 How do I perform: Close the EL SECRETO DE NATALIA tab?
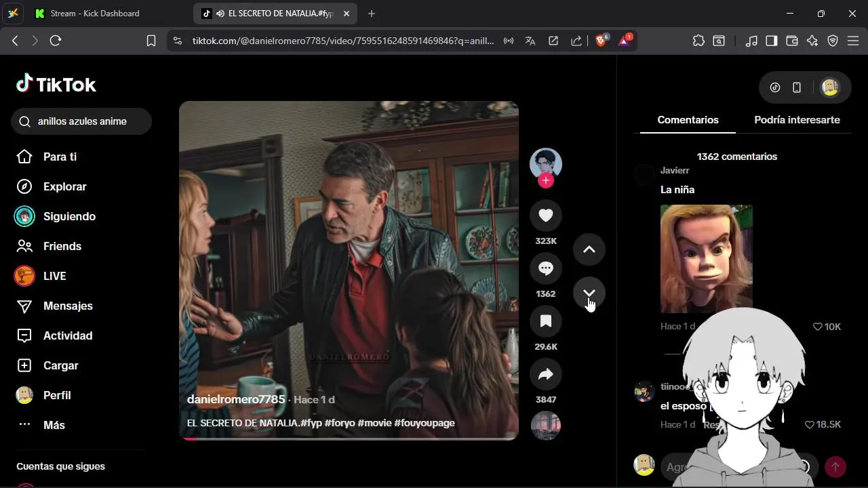click(347, 14)
